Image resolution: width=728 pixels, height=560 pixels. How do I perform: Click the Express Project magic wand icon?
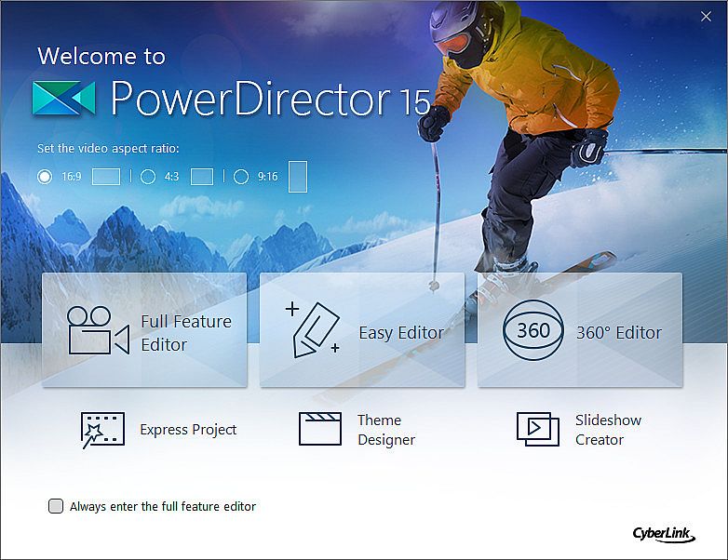point(102,430)
